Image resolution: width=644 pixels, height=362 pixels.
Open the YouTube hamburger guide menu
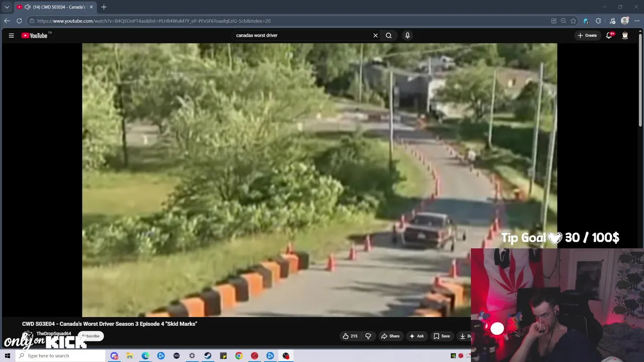[11, 35]
